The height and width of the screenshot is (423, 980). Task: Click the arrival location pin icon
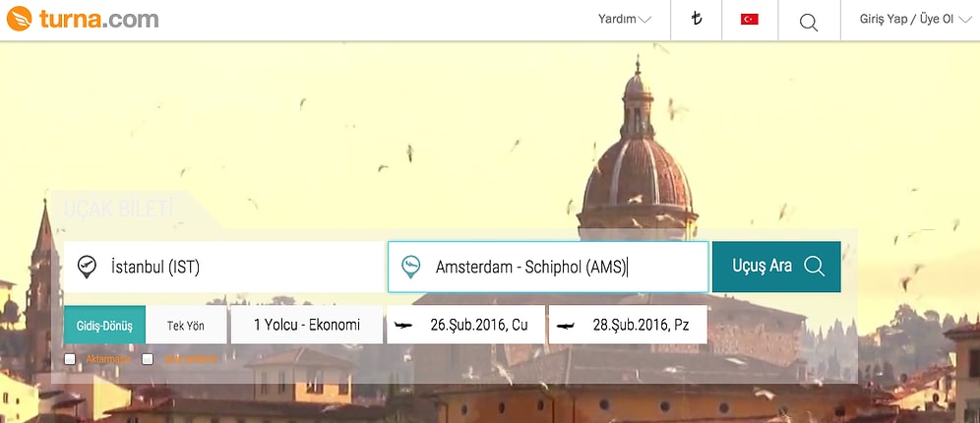click(410, 267)
